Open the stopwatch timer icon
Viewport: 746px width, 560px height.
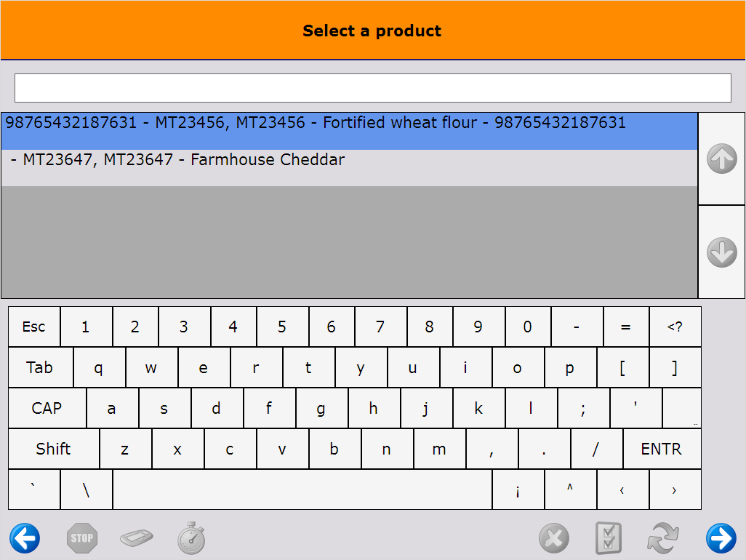pyautogui.click(x=190, y=537)
